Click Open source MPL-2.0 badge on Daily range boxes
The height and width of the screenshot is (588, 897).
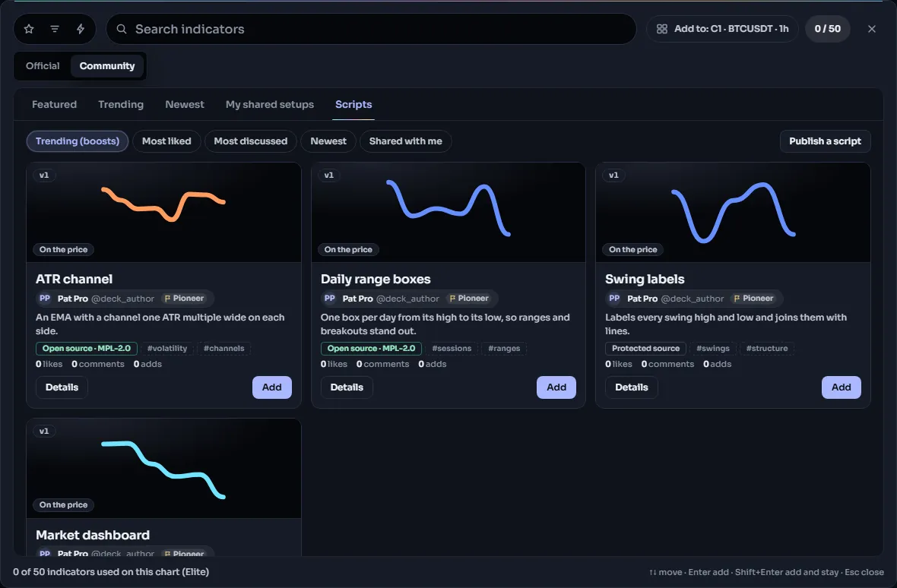pos(371,349)
